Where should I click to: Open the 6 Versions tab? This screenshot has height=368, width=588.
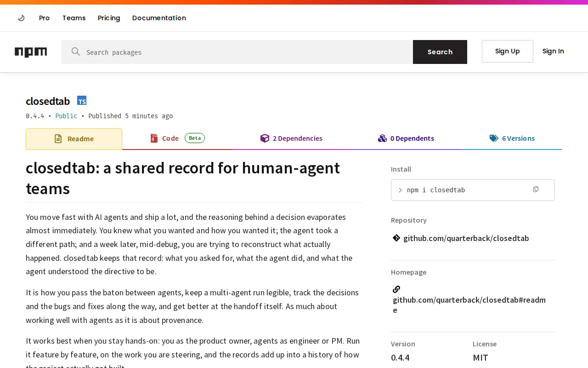[x=512, y=138]
